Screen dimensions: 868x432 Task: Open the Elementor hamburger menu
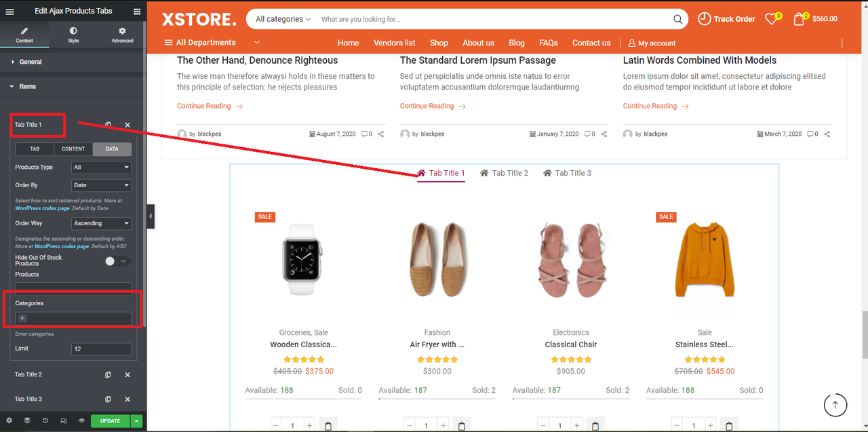pos(9,11)
